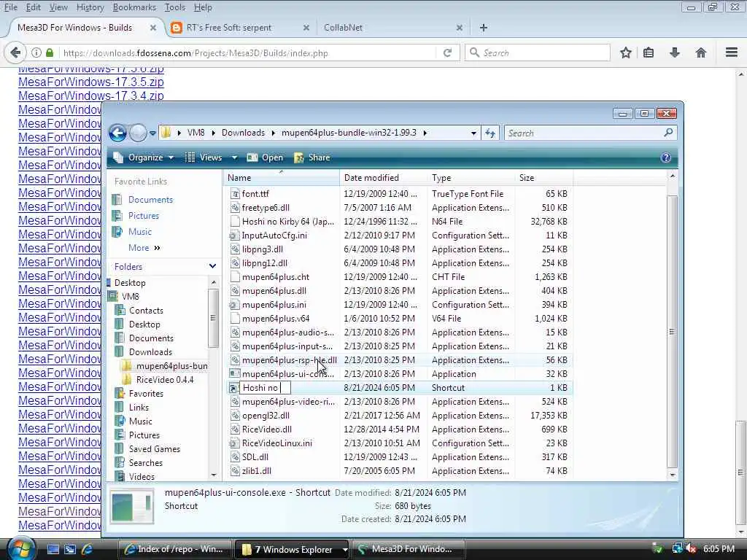Click the green padlock security icon

point(50,52)
